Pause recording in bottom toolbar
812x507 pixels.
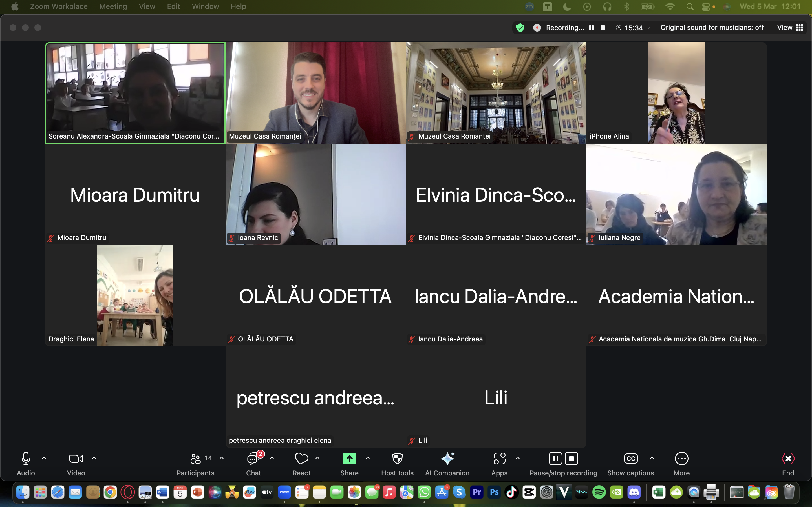[555, 458]
